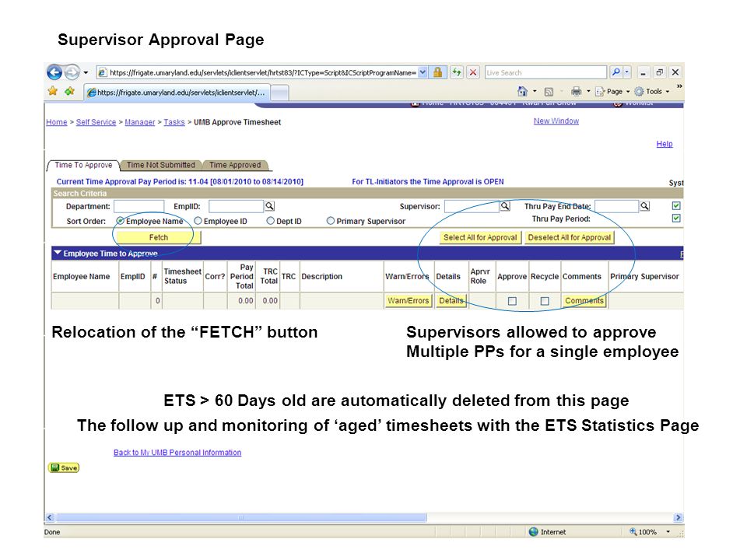Click the Supervisor input field
The width and height of the screenshot is (747, 560).
[x=472, y=206]
